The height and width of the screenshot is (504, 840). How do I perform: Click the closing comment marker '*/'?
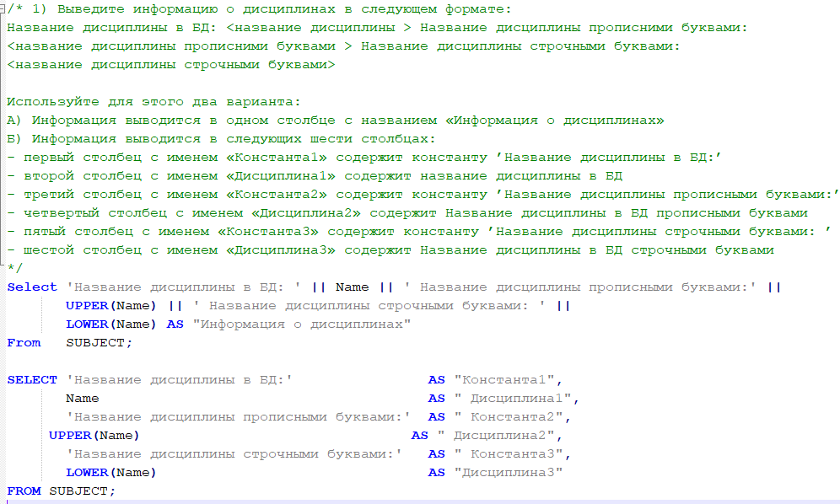(14, 266)
